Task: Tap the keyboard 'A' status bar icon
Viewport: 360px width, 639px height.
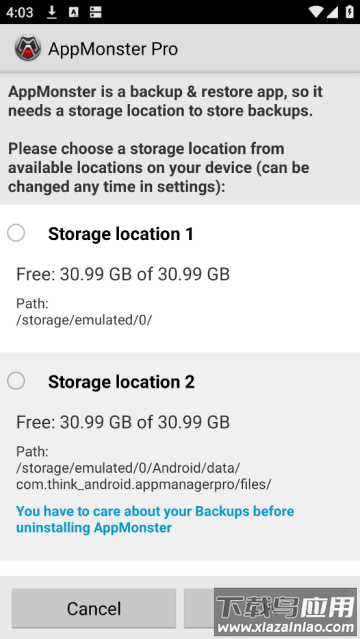Action: pyautogui.click(x=73, y=12)
